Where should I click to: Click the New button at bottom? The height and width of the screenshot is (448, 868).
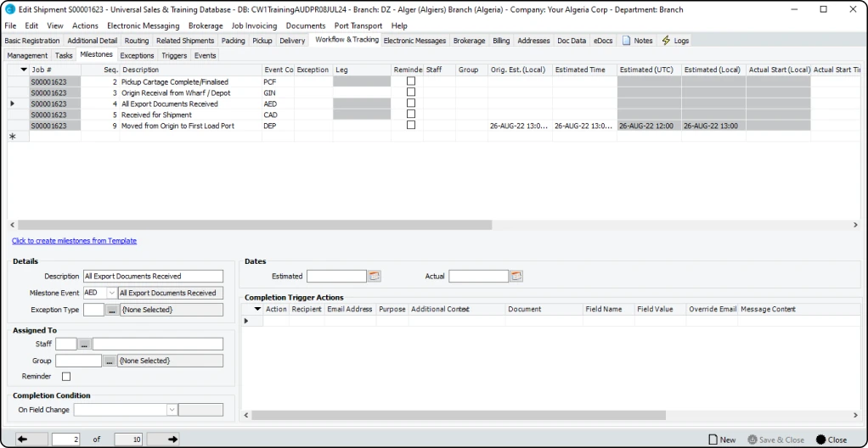[x=722, y=440]
